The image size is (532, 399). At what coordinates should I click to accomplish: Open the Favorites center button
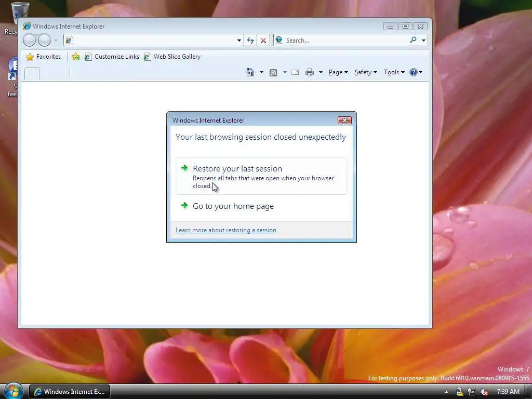tap(44, 57)
